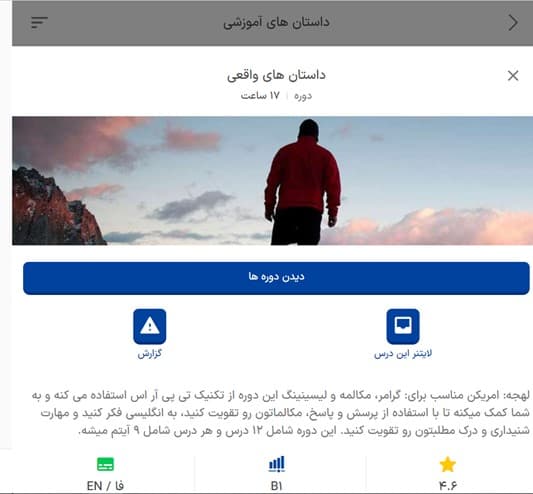This screenshot has width=533, height=494.
Task: Click the لایتنر این درس text label
Action: pos(403,354)
